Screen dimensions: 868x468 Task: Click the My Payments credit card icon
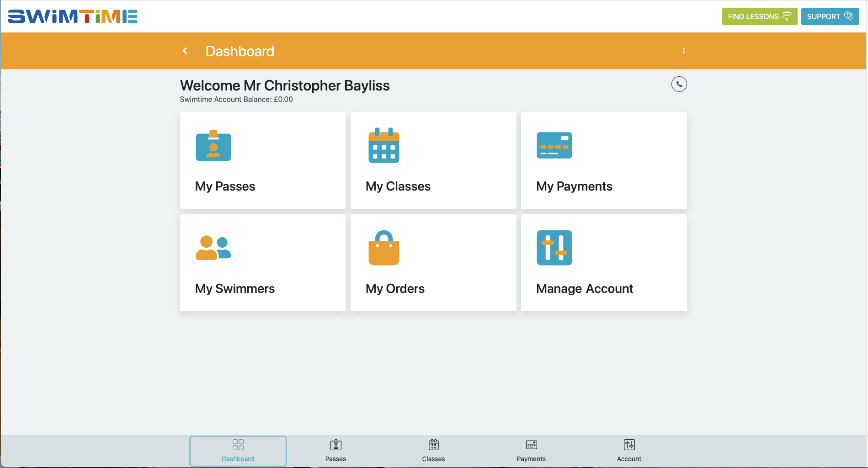tap(554, 145)
